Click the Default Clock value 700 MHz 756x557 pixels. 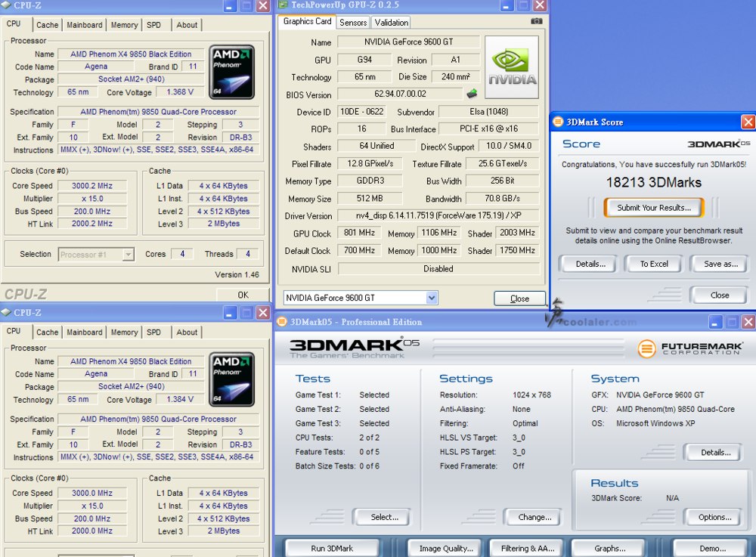[x=359, y=251]
